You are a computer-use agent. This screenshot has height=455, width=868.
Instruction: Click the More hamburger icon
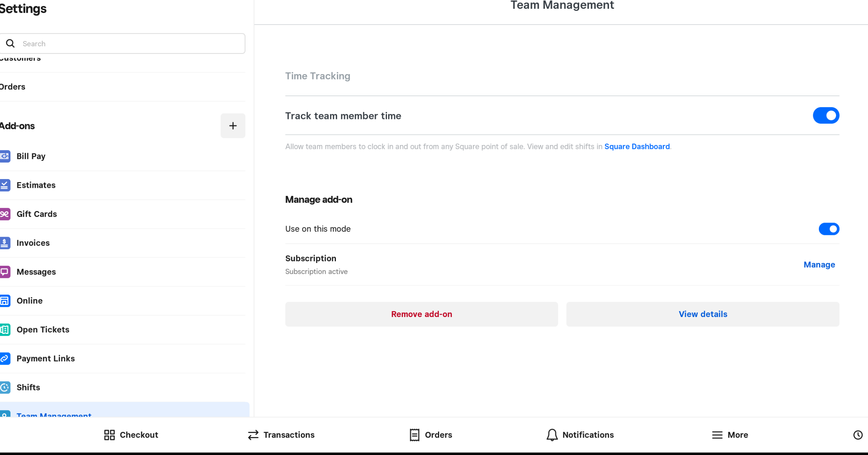tap(717, 435)
